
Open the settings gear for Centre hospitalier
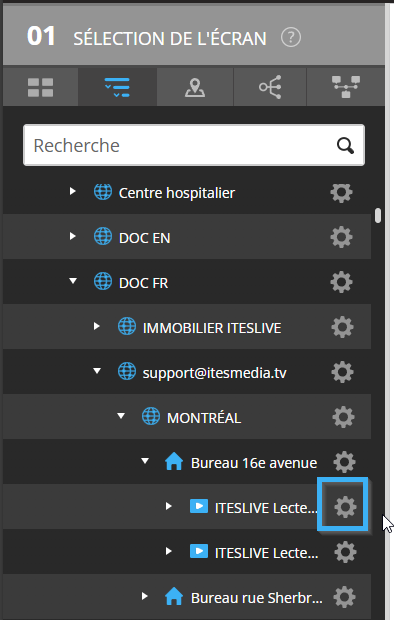(x=341, y=193)
